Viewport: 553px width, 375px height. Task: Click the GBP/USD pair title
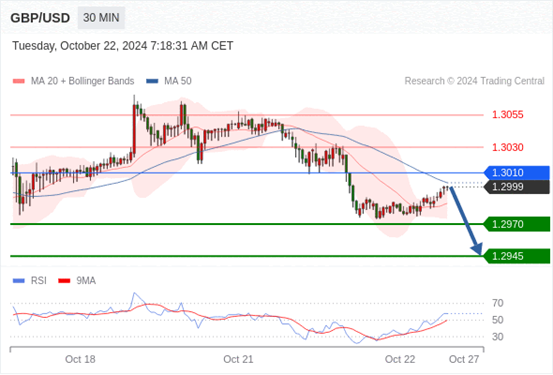coord(40,18)
